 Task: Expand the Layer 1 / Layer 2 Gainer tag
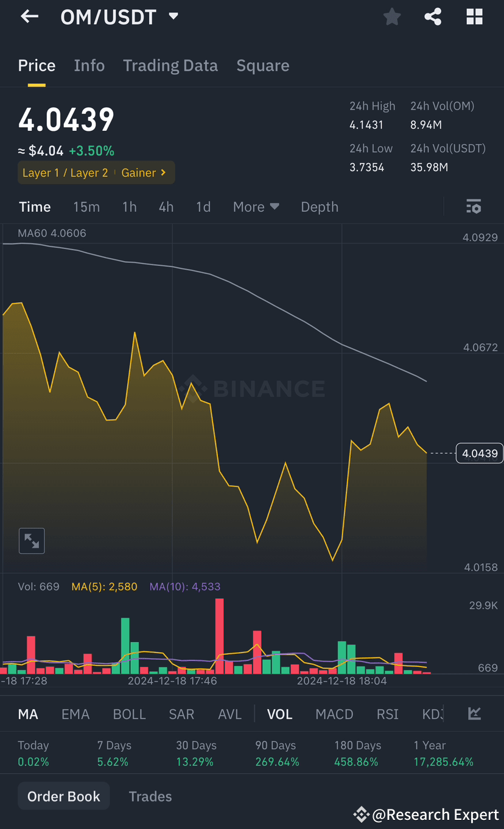(96, 172)
